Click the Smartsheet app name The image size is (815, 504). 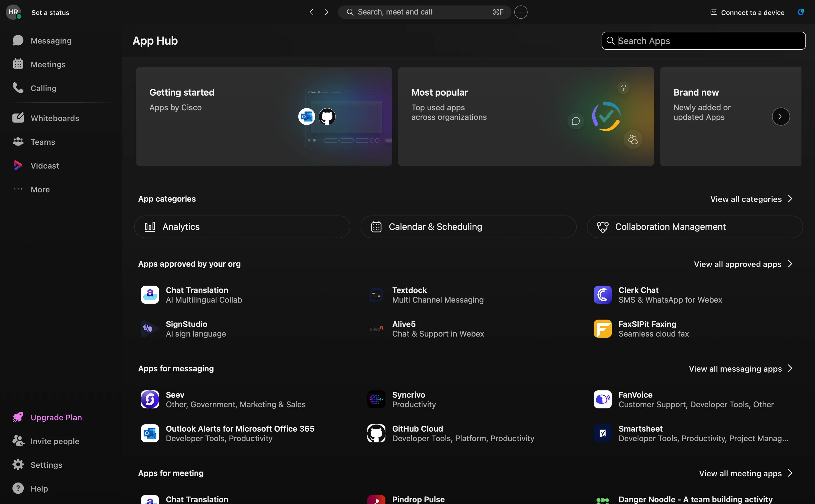(641, 429)
